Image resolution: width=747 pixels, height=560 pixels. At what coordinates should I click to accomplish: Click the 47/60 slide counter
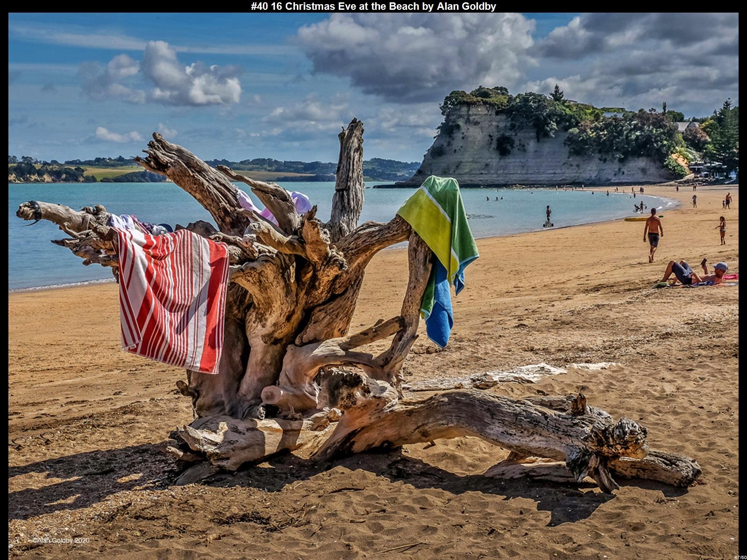click(740, 557)
